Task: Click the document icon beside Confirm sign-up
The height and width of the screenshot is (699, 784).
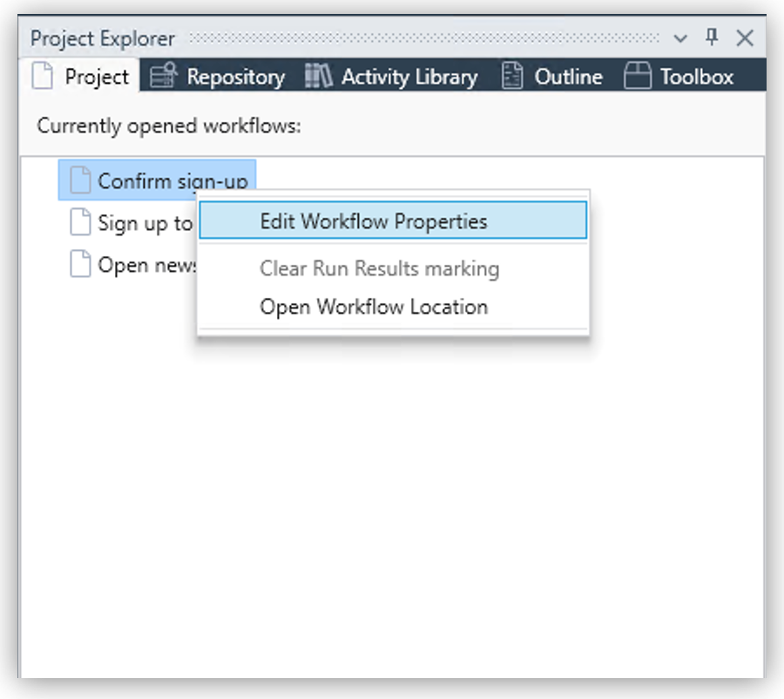Action: [78, 179]
